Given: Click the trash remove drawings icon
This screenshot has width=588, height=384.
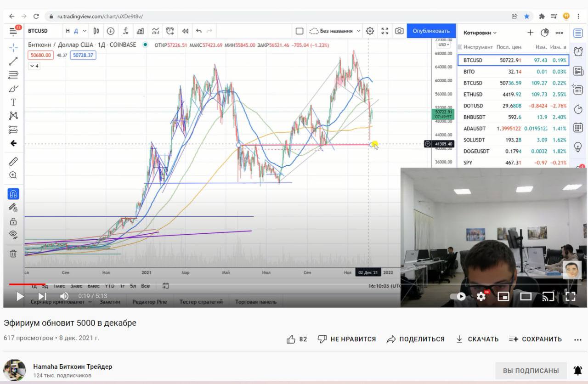Looking at the screenshot, I should tap(13, 253).
